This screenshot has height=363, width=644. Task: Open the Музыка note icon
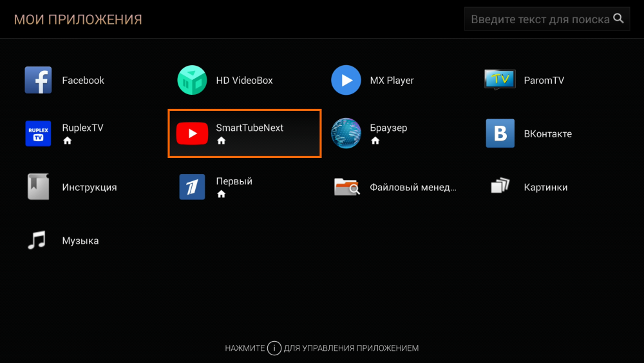pos(38,240)
